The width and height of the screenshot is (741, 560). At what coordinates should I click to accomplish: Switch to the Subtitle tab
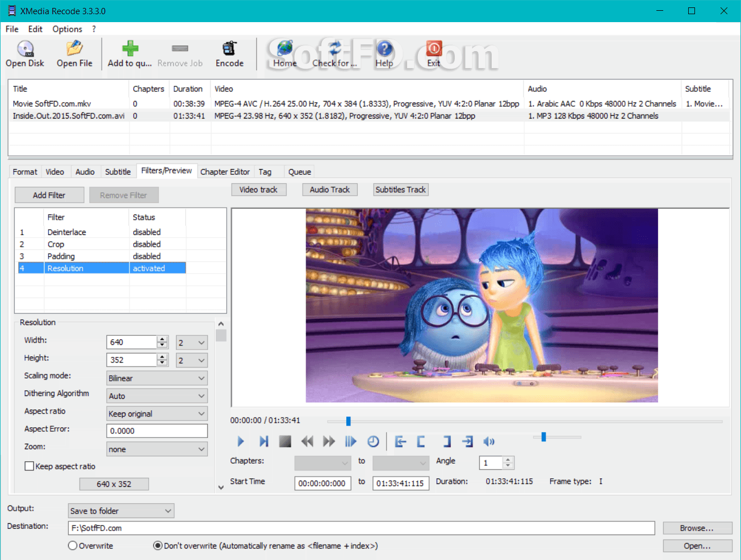coord(118,172)
